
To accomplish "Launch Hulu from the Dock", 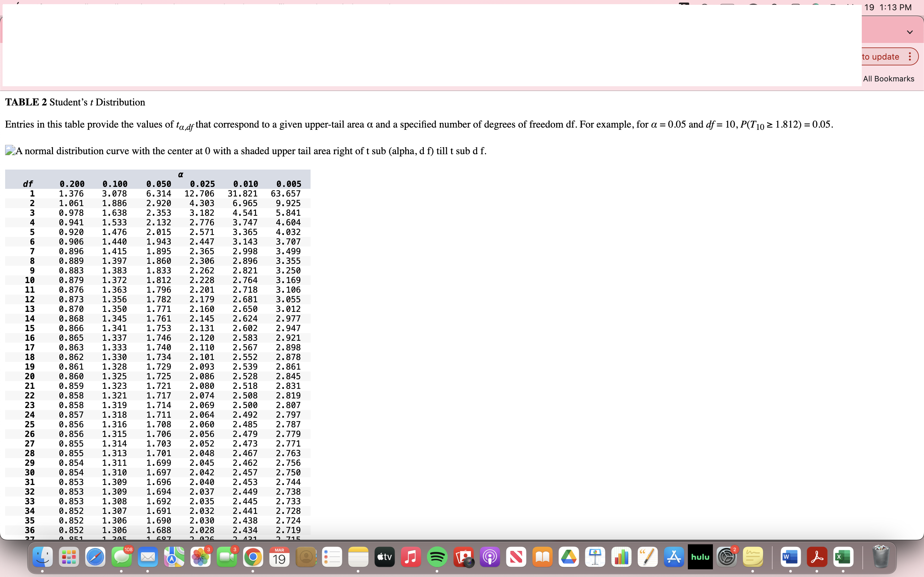I will coord(700,557).
